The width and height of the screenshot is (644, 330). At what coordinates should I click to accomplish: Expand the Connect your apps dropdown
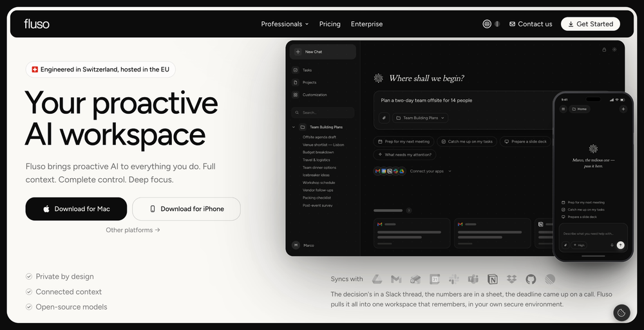pyautogui.click(x=430, y=171)
